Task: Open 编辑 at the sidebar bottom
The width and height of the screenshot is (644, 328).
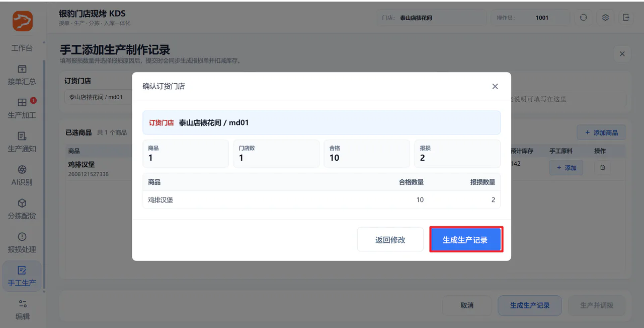Action: pos(22,309)
